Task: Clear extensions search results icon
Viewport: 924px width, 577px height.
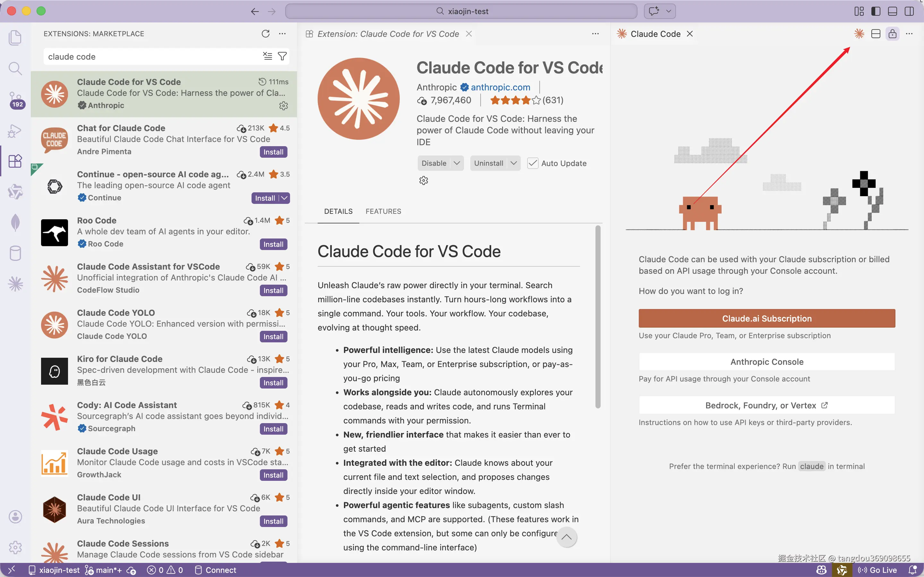Action: tap(267, 56)
